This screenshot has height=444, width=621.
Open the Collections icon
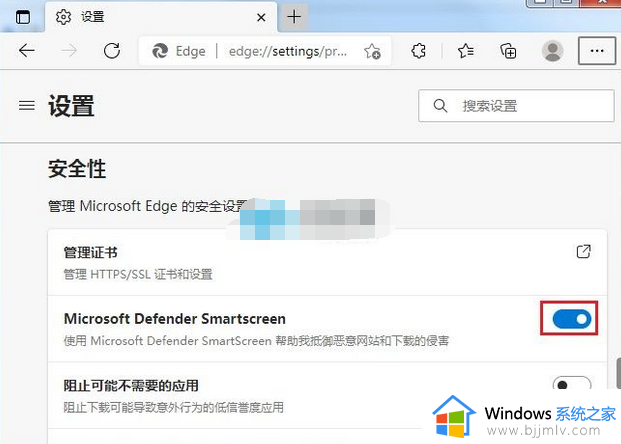508,51
